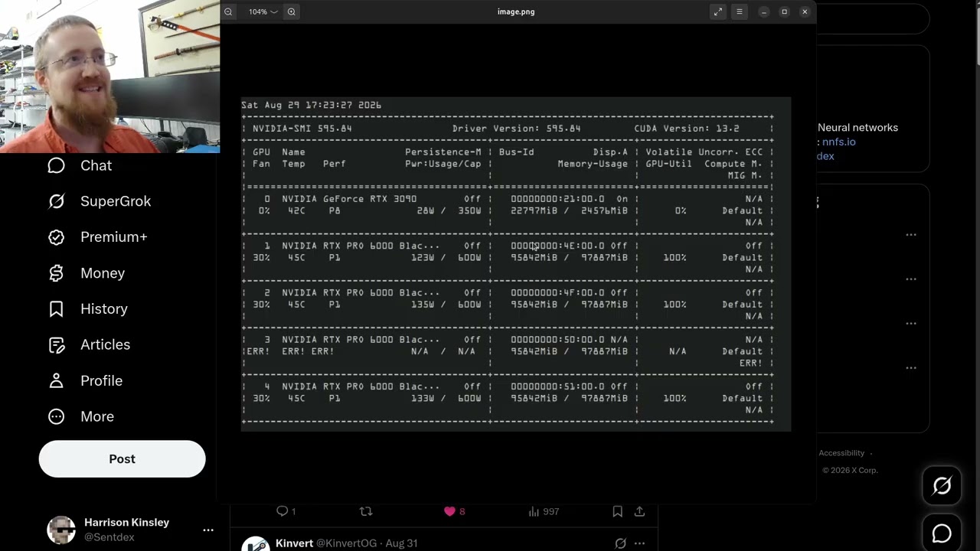Zoom out the image.png viewer
Viewport: 980px width, 551px height.
click(228, 11)
